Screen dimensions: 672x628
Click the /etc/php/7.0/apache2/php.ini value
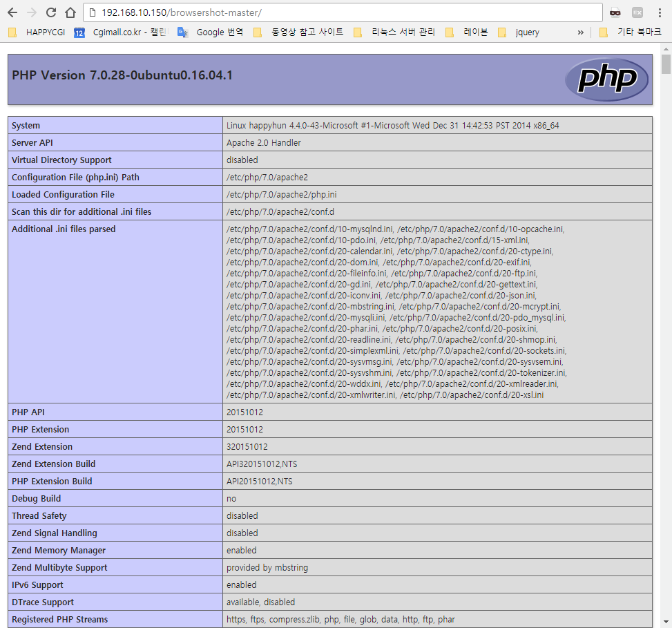point(282,195)
